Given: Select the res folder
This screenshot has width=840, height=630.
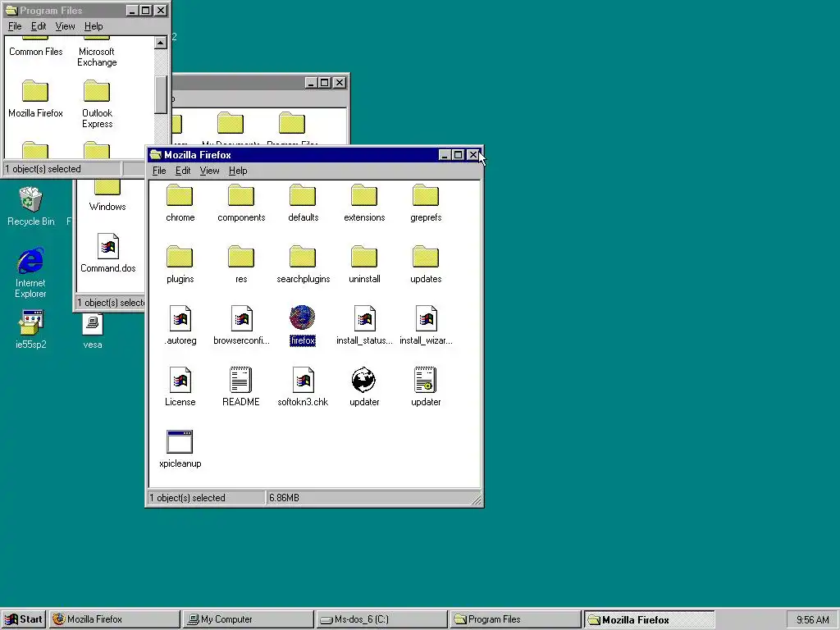Looking at the screenshot, I should pyautogui.click(x=241, y=257).
